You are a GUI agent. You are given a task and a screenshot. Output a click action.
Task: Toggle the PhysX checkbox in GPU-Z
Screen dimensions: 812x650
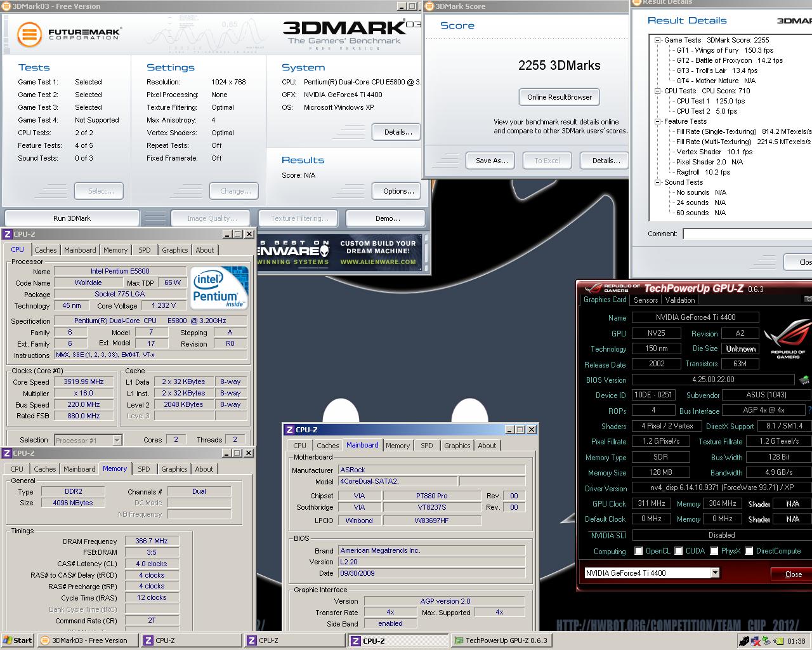point(714,551)
